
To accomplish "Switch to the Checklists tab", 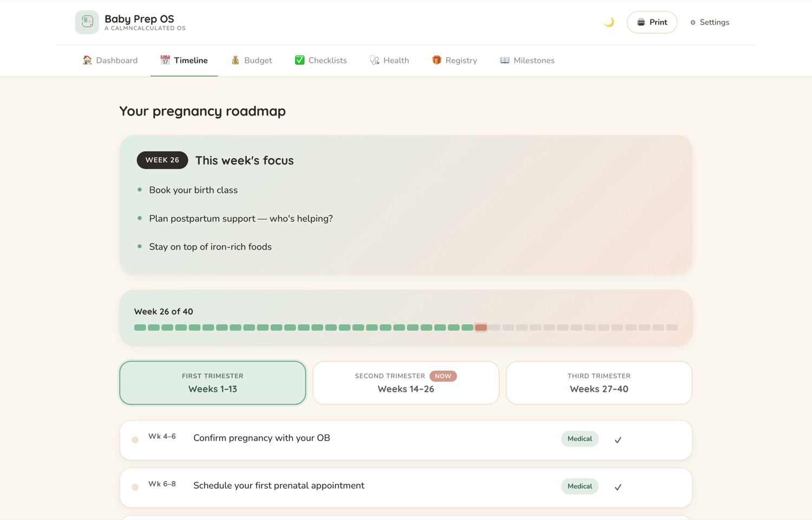I will pyautogui.click(x=320, y=61).
